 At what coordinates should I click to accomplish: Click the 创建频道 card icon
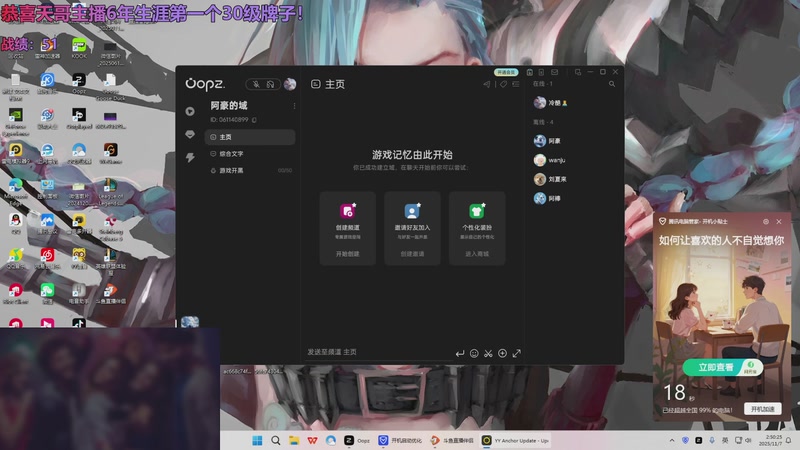click(x=347, y=211)
